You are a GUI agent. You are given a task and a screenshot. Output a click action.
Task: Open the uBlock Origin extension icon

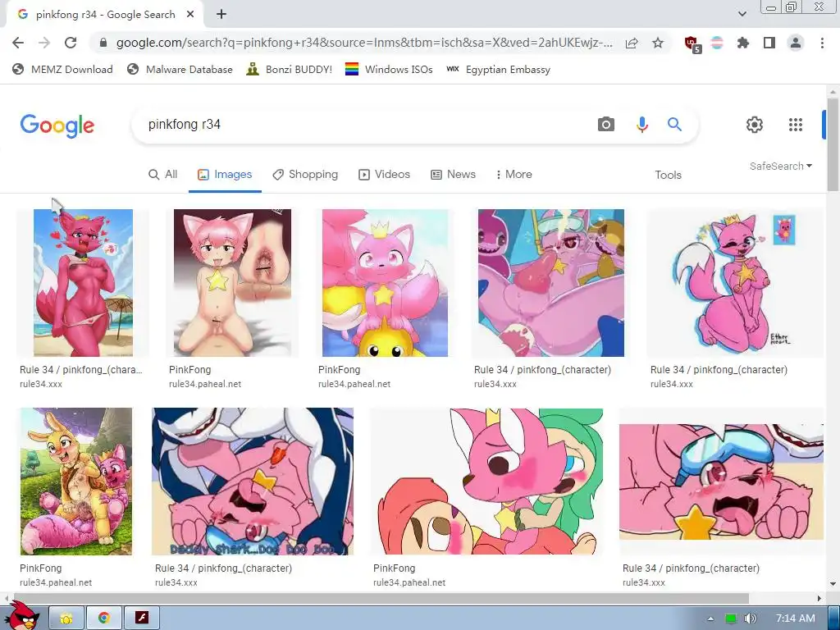click(692, 43)
